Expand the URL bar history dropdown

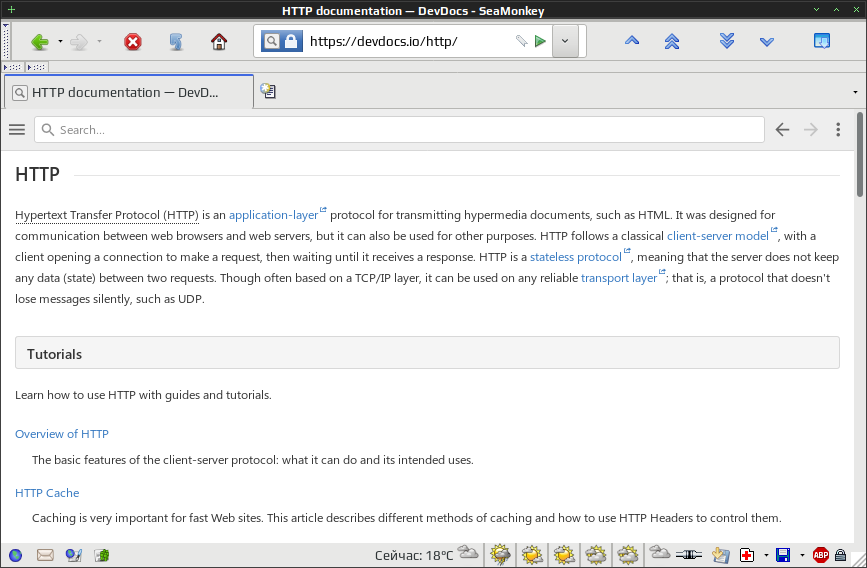pyautogui.click(x=565, y=41)
